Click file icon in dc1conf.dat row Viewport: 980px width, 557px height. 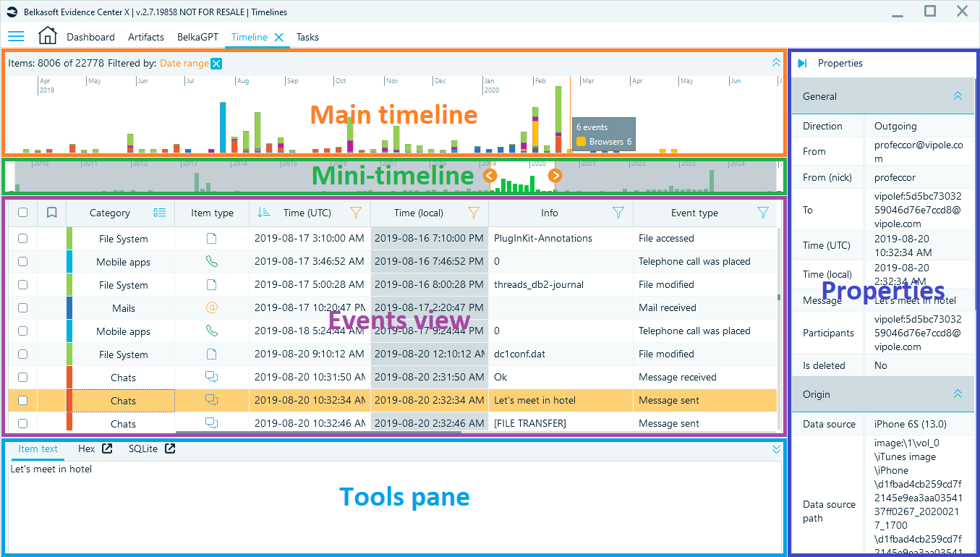pos(212,354)
